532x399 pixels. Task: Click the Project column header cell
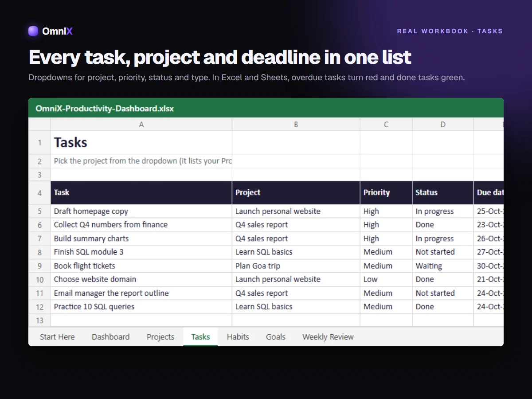click(296, 193)
